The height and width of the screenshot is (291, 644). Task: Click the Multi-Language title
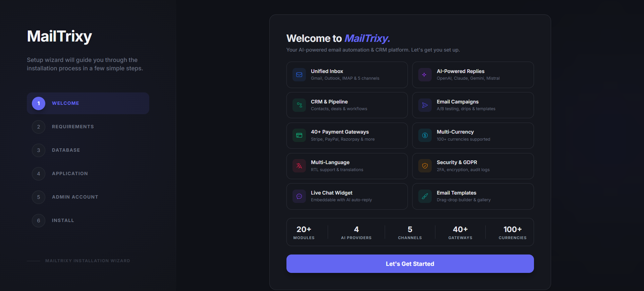point(330,162)
